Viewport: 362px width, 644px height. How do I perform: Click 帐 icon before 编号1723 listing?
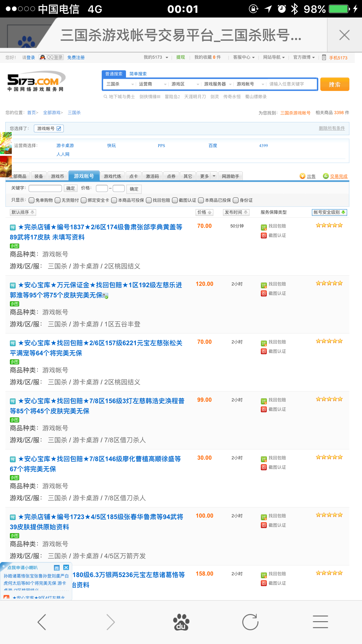[x=13, y=517]
